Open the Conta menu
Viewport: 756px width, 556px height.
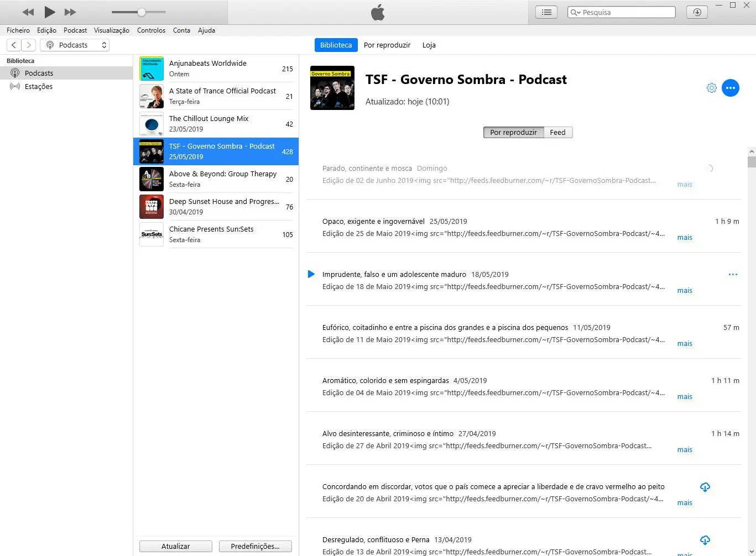181,30
